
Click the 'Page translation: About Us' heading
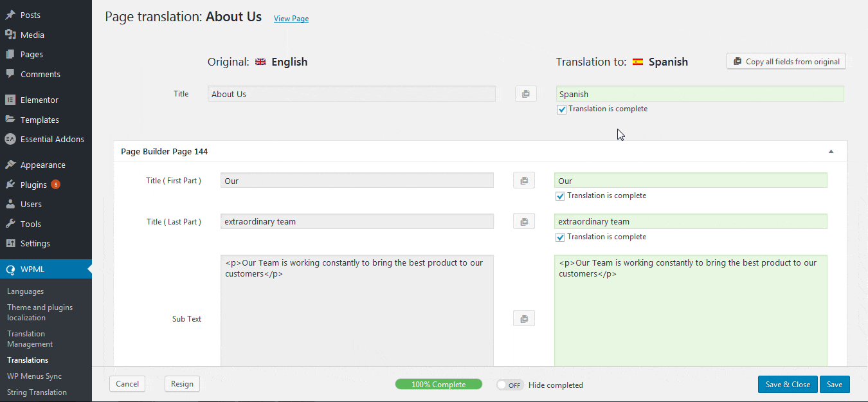coord(183,17)
